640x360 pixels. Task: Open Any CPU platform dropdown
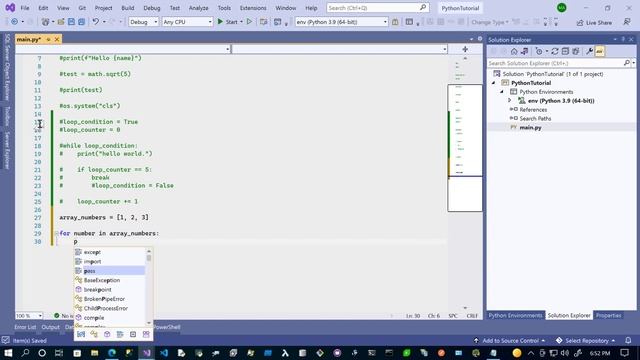(187, 22)
